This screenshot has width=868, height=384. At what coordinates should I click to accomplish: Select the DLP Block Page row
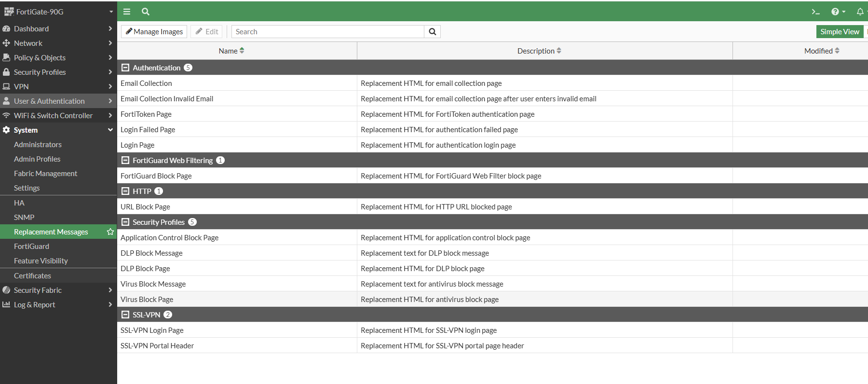pos(492,268)
